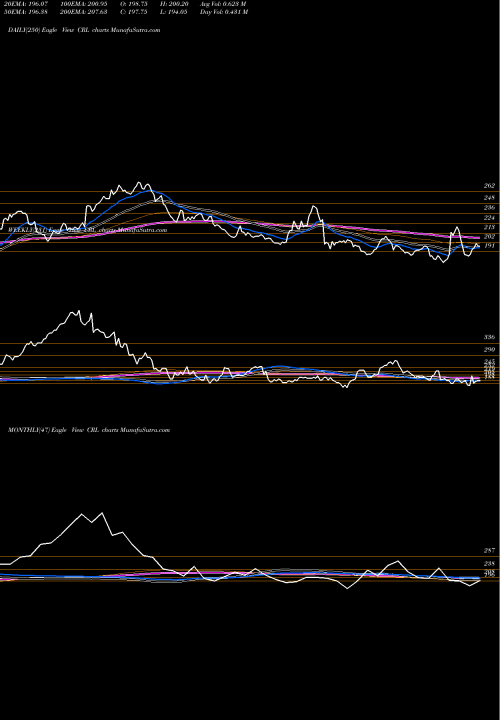Screen dimensions: 500x720
Task: Click the 191 price label on daily chart
Action: pos(489,246)
